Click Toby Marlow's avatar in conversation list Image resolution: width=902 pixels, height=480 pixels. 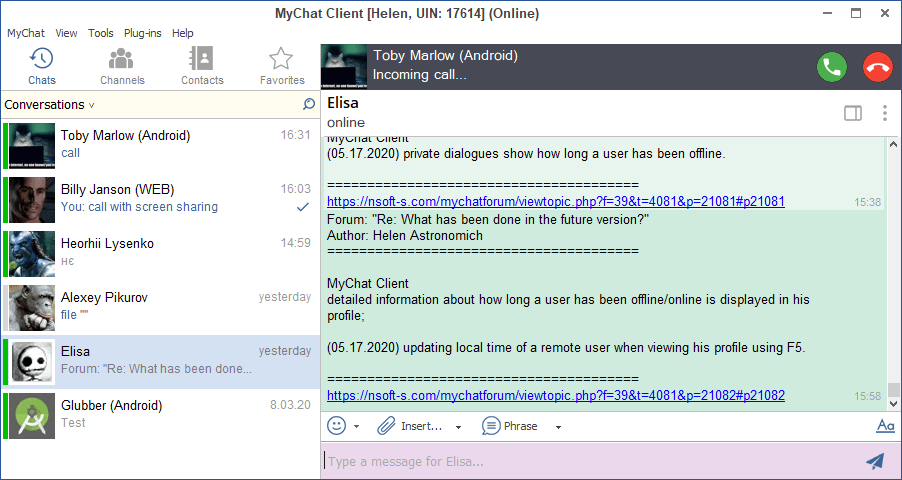pyautogui.click(x=32, y=146)
